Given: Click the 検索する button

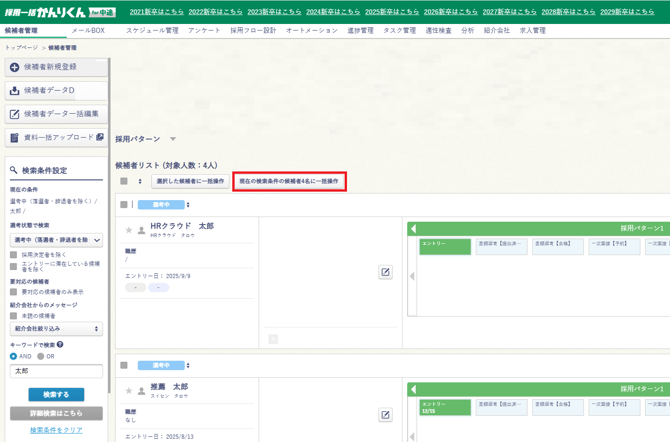Looking at the screenshot, I should [x=56, y=395].
